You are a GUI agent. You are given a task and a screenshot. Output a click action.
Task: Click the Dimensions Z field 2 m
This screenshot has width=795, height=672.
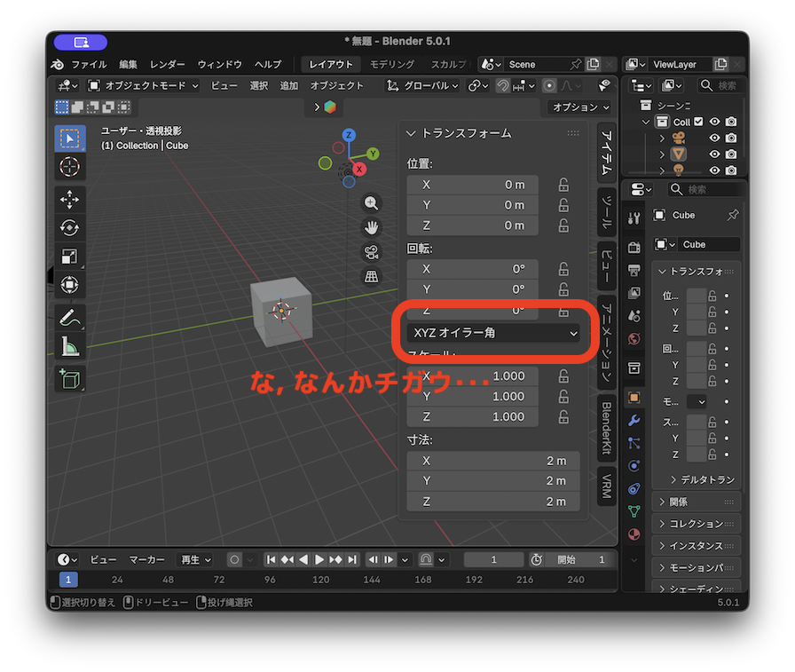coord(493,502)
